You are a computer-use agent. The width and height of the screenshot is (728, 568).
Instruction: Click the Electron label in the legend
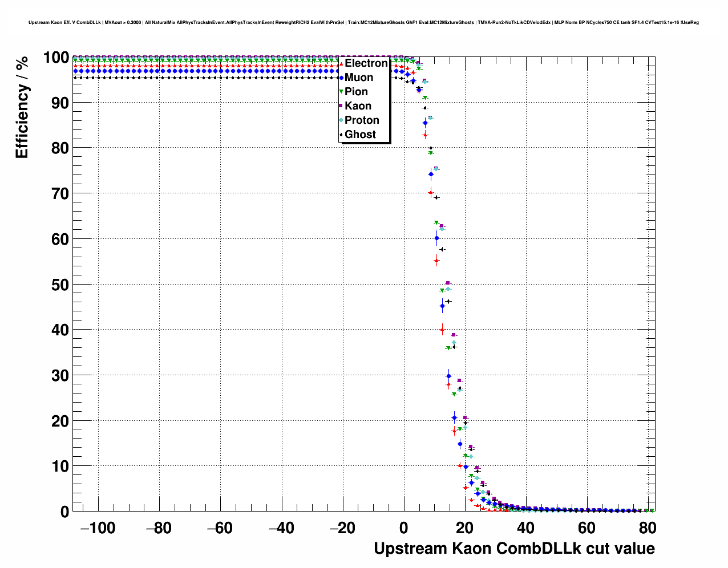coord(366,63)
